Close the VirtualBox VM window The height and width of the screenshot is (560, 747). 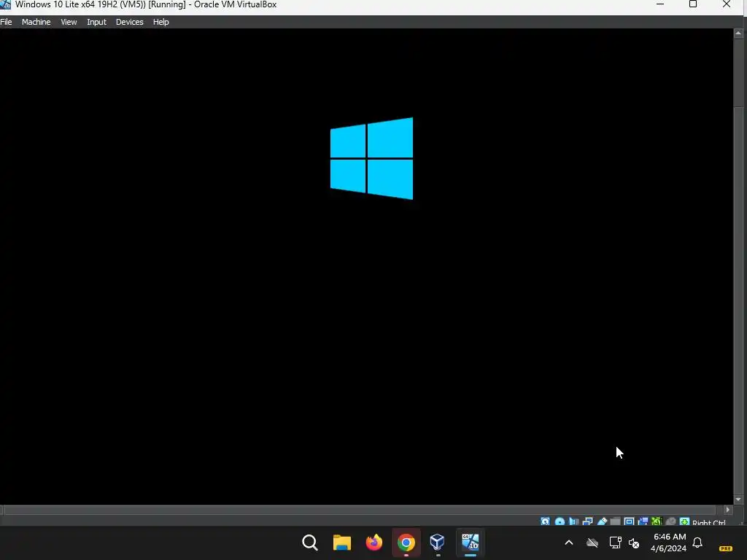[727, 4]
